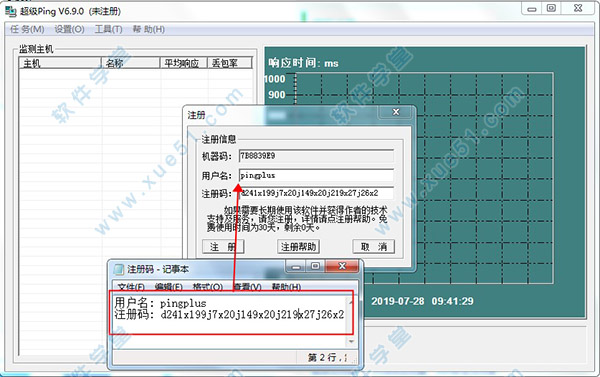The image size is (600, 377).
Task: Sort by the 平均响应 column header
Action: pyautogui.click(x=183, y=63)
